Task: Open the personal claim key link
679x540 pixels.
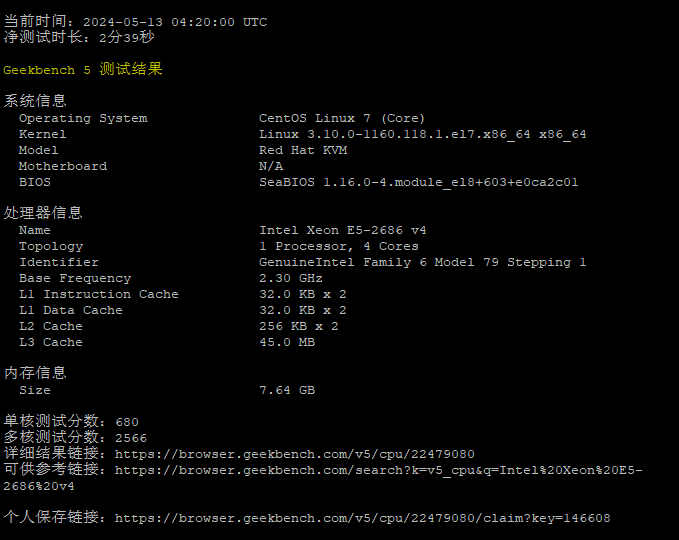Action: (x=362, y=518)
